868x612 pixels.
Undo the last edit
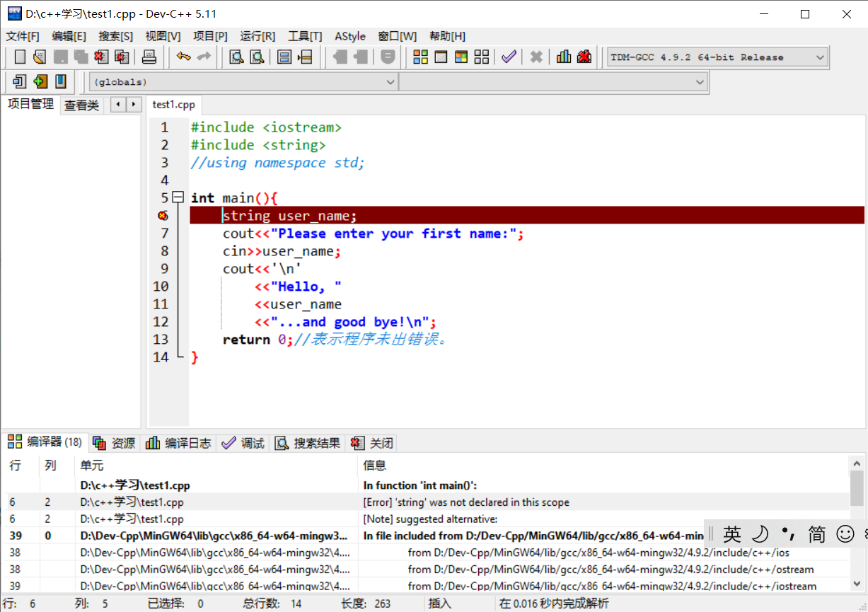click(184, 57)
